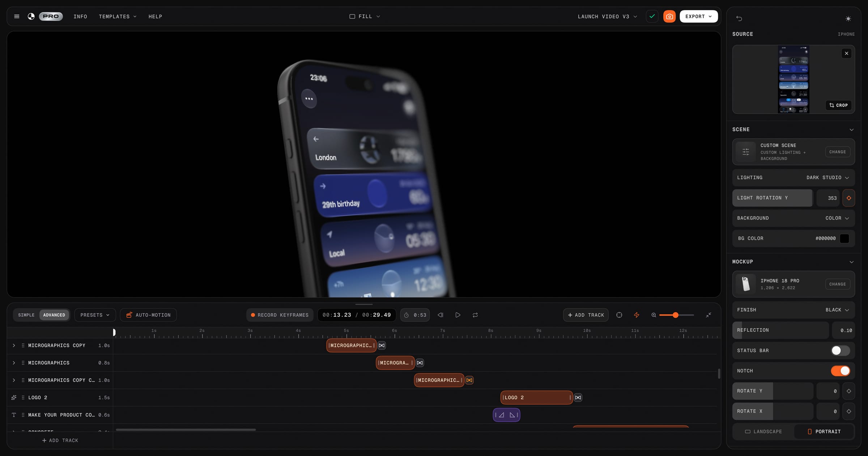Disable the Notch toggle
Image resolution: width=868 pixels, height=456 pixels.
pyautogui.click(x=840, y=371)
